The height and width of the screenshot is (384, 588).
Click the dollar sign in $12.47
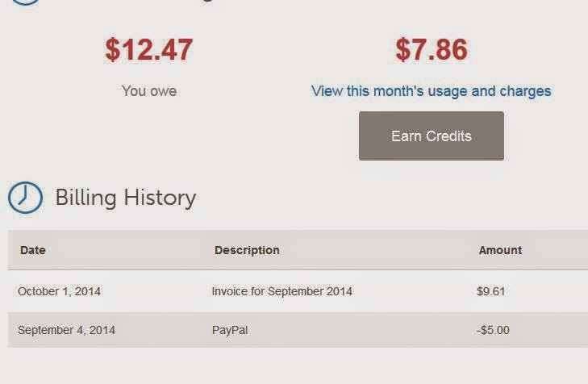(x=112, y=50)
